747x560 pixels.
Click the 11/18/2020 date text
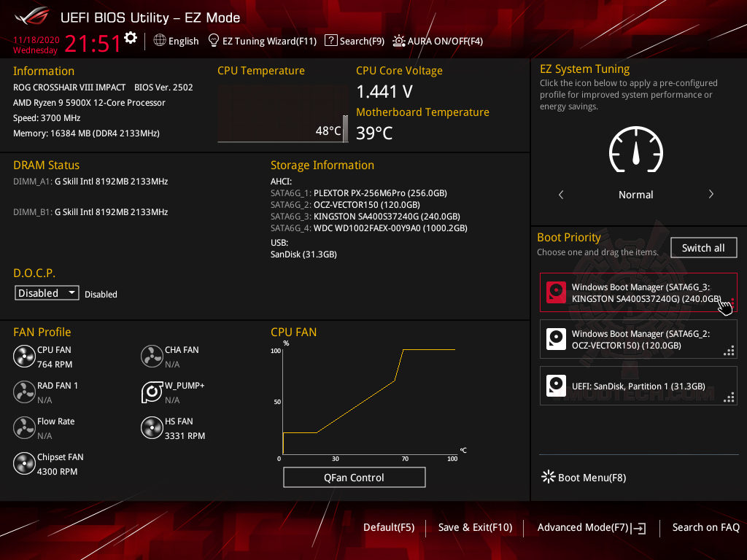click(x=36, y=40)
